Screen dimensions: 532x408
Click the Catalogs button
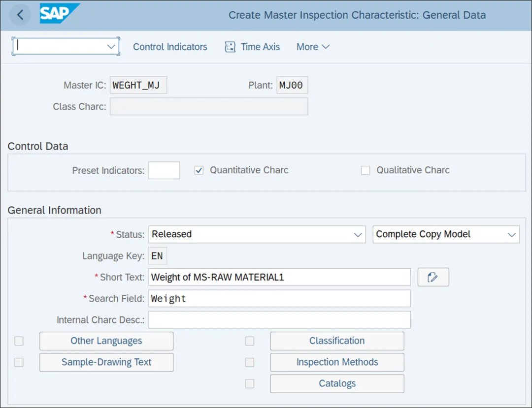pos(337,383)
